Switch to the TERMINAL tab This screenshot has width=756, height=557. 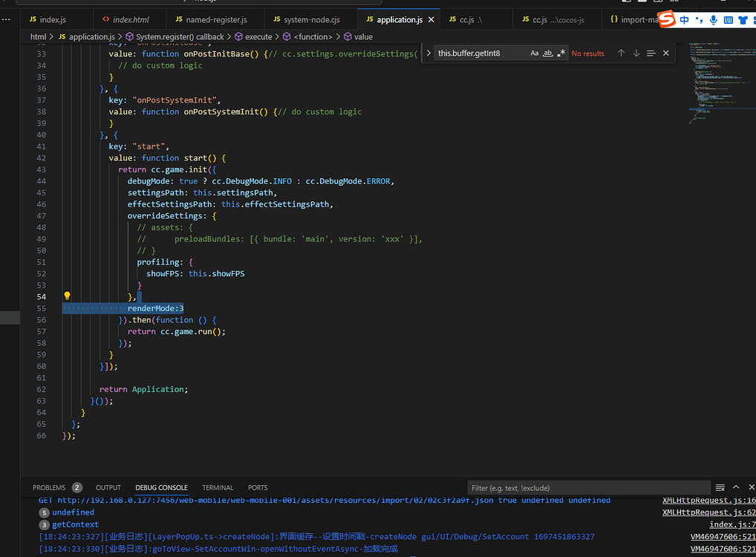tap(217, 487)
